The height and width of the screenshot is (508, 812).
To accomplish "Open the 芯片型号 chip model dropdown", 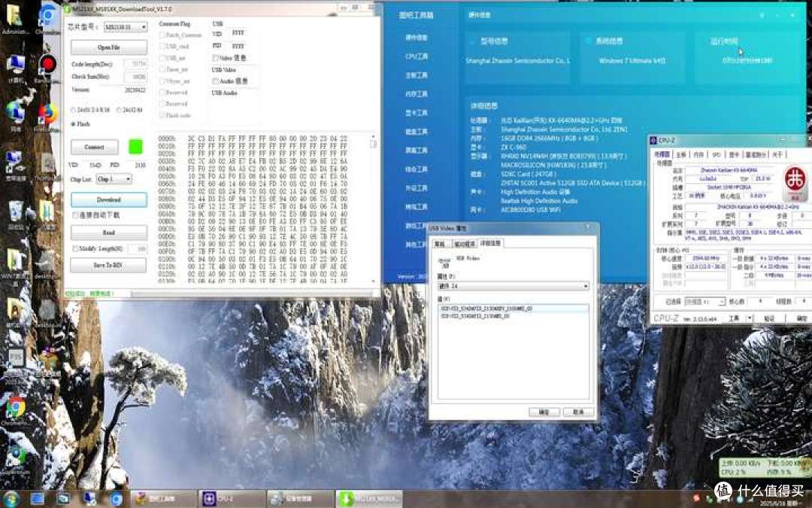I will point(126,26).
